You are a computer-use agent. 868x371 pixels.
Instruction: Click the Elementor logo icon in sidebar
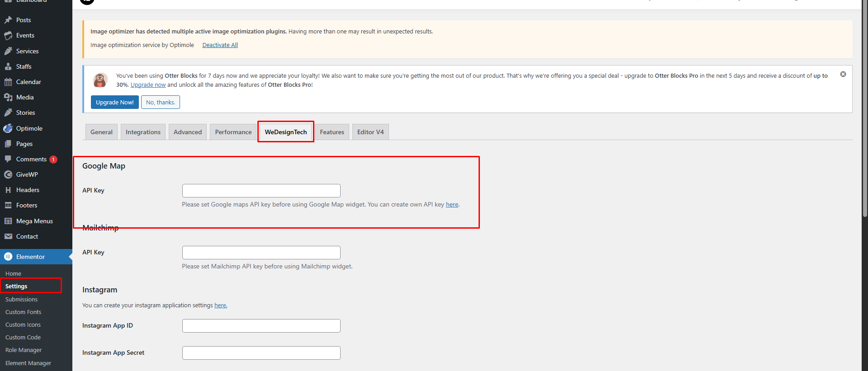[8, 257]
